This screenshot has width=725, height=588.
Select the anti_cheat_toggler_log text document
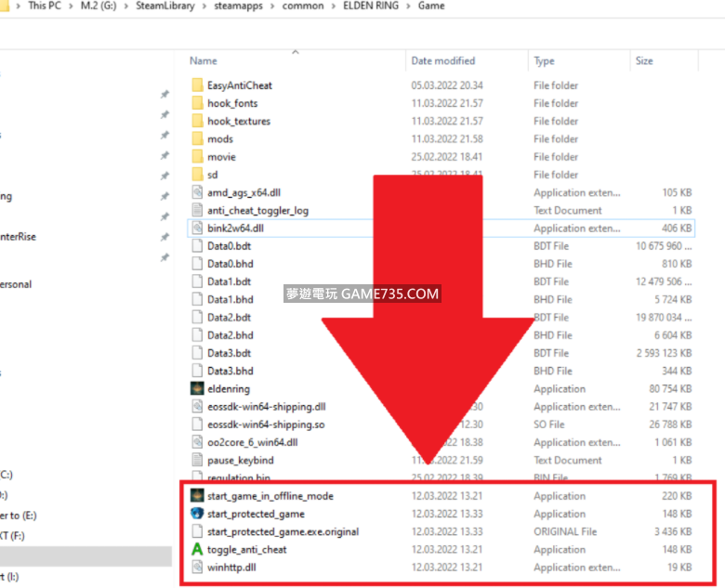257,211
